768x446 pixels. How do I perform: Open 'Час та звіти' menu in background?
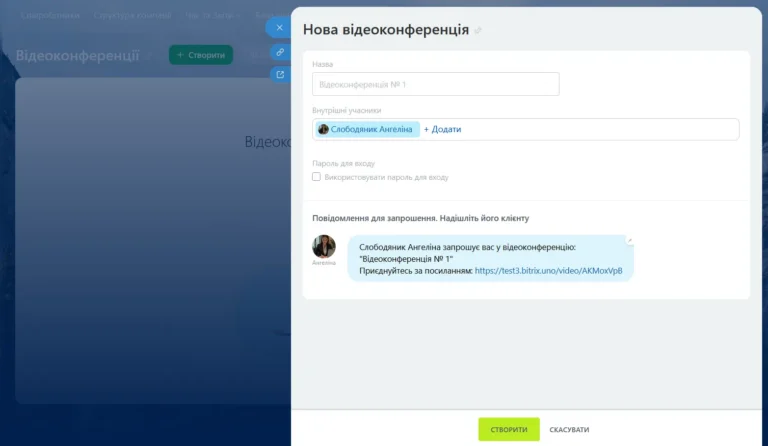tap(213, 15)
